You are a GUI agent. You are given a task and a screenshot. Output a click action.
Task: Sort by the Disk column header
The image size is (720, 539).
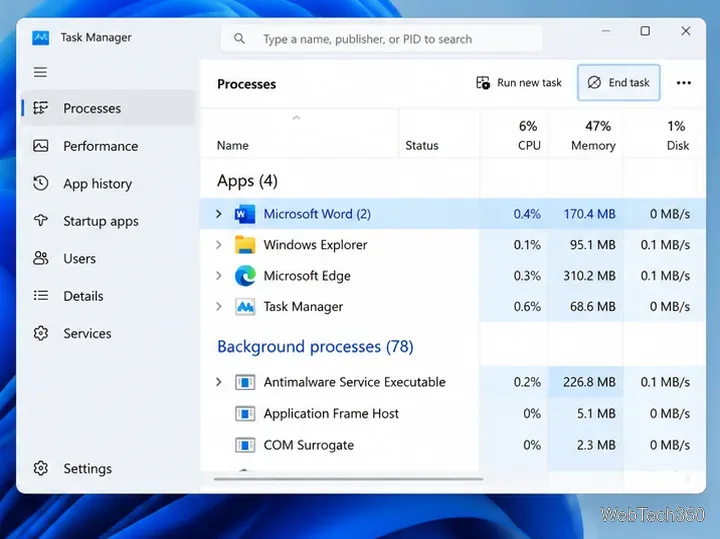coord(678,146)
